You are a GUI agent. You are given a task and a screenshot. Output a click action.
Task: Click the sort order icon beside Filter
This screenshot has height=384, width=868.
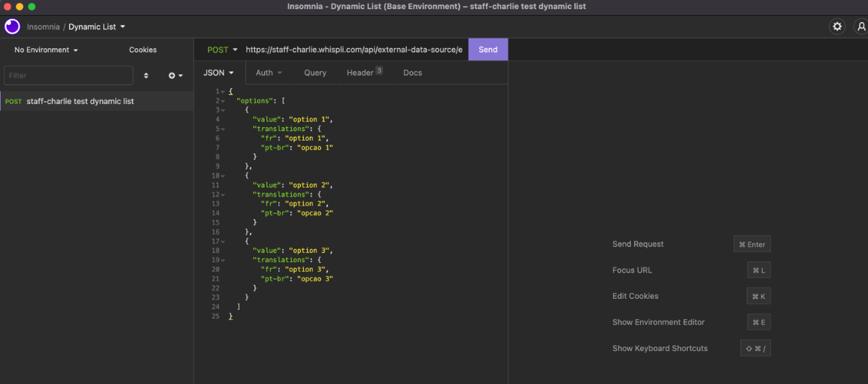tap(146, 75)
